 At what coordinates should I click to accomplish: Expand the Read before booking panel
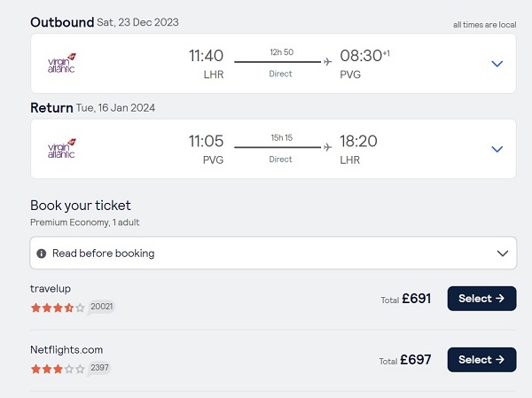(x=273, y=254)
